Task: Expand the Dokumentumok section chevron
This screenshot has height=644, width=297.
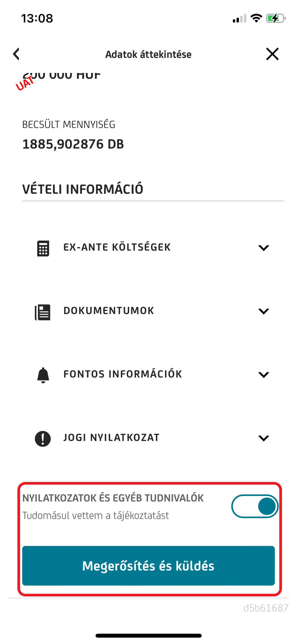Action: coord(263,311)
